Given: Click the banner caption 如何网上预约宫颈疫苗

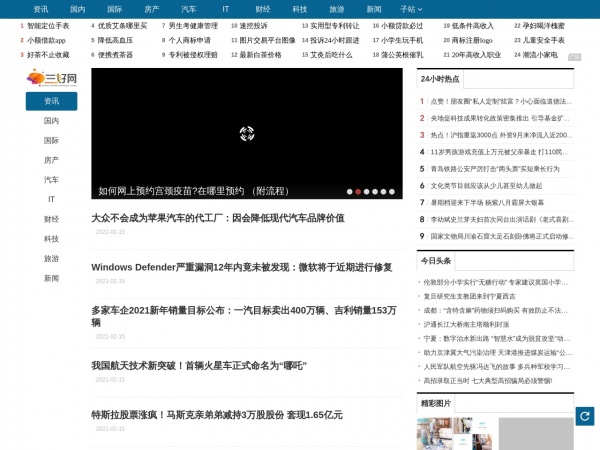Looking at the screenshot, I should click(x=194, y=191).
